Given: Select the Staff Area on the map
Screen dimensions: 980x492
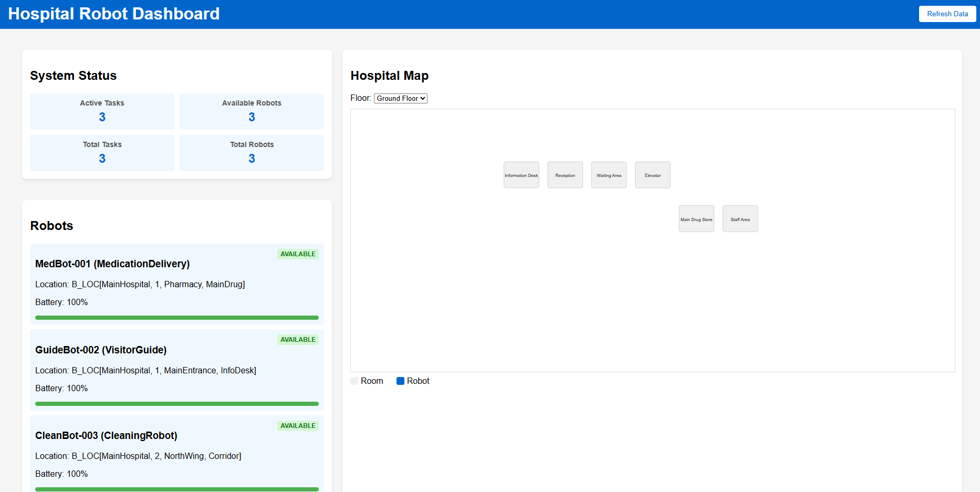Looking at the screenshot, I should click(x=740, y=218).
